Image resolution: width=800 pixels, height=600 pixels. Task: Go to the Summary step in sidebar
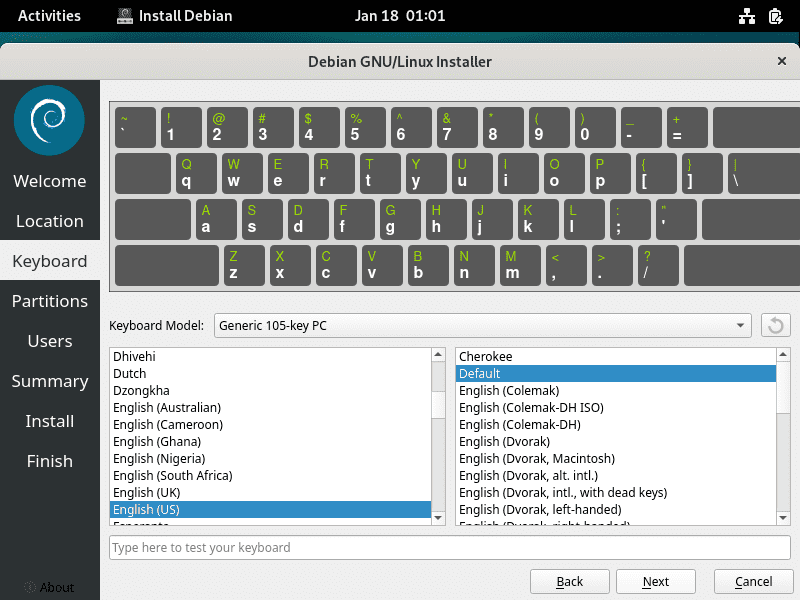[50, 381]
